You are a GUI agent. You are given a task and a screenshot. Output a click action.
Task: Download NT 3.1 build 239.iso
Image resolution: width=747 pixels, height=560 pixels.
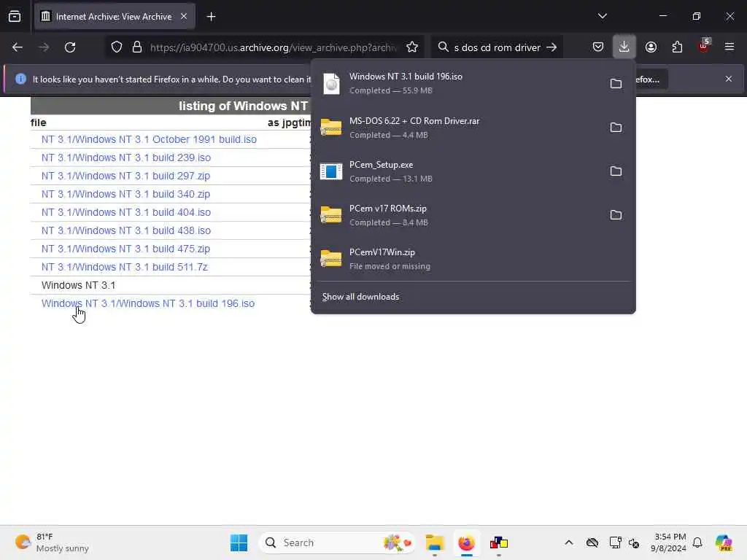[x=125, y=157]
